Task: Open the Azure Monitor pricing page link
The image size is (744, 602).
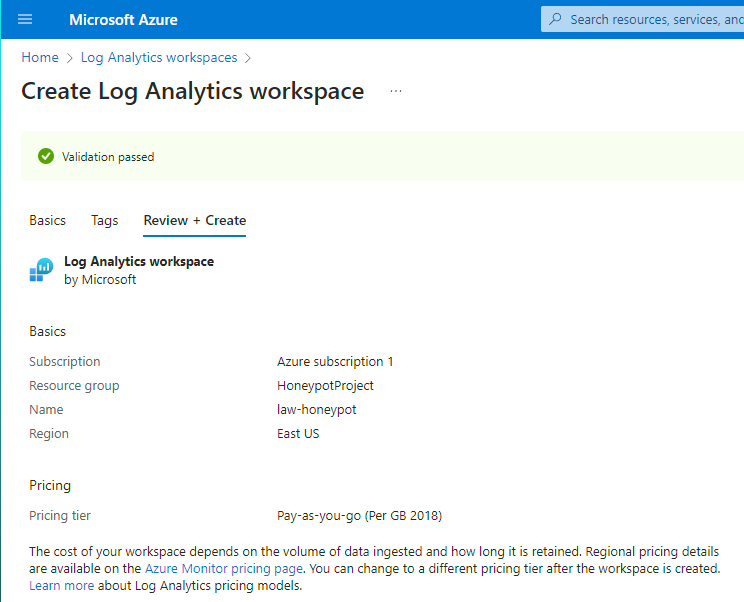Action: pos(223,568)
